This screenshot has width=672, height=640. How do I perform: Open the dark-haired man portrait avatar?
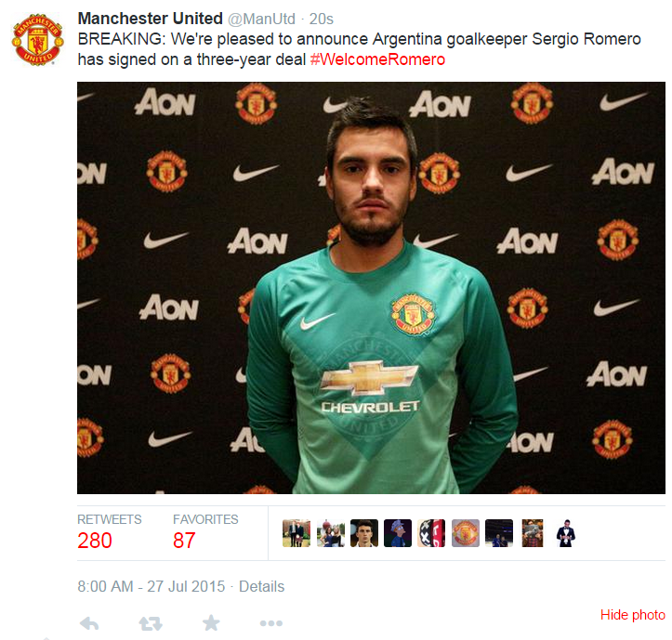tap(364, 533)
